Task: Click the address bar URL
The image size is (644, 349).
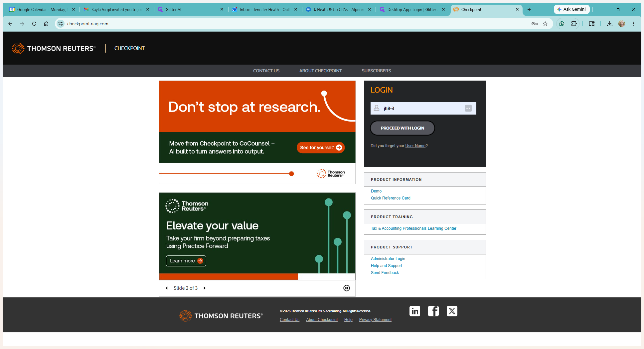Action: [88, 24]
